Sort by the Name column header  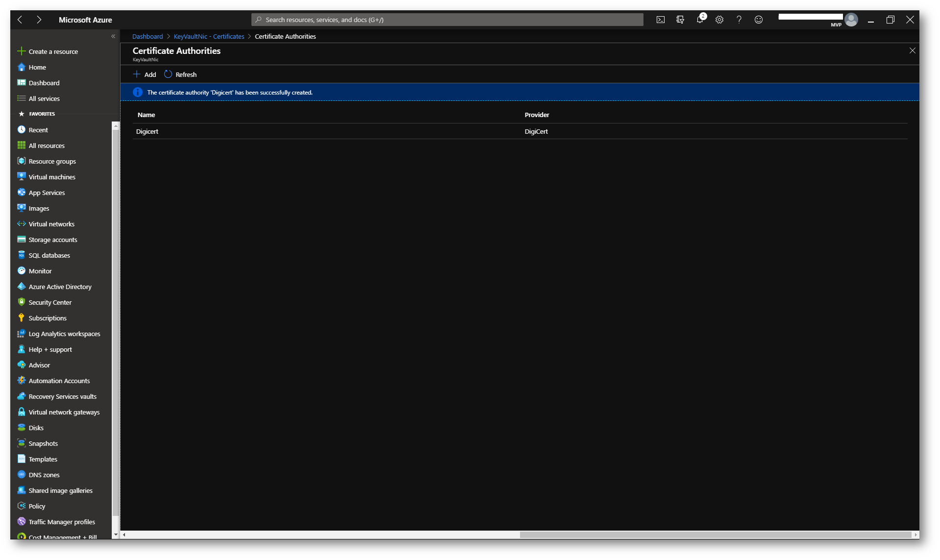click(146, 115)
